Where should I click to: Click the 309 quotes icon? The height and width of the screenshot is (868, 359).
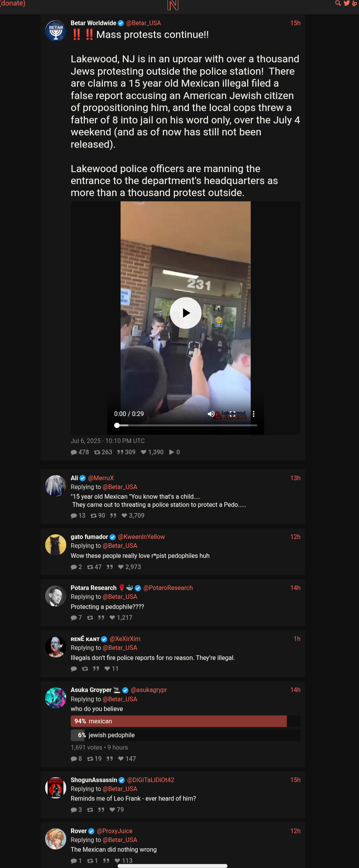[x=120, y=452]
